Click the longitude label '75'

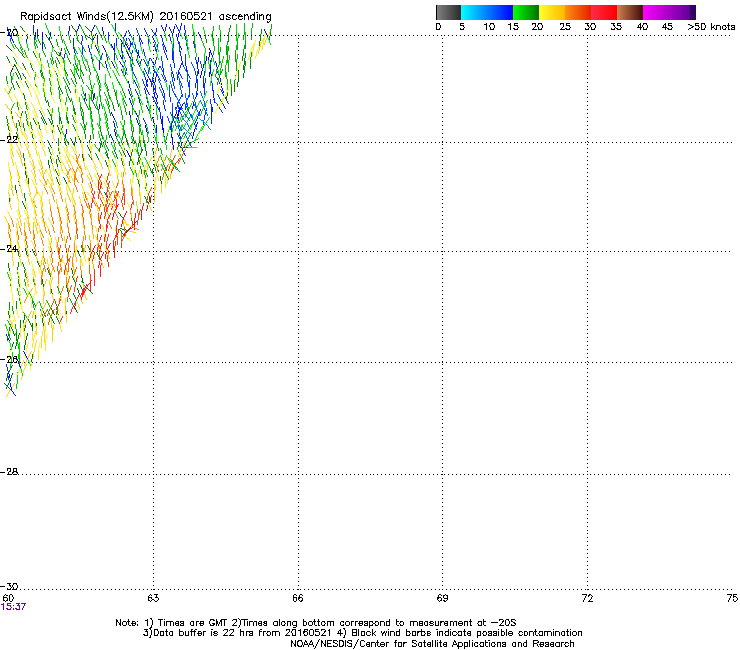(732, 598)
